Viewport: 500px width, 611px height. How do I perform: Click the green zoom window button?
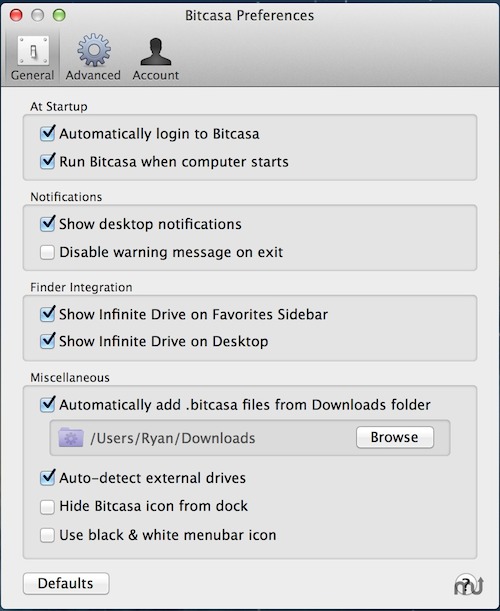point(59,15)
